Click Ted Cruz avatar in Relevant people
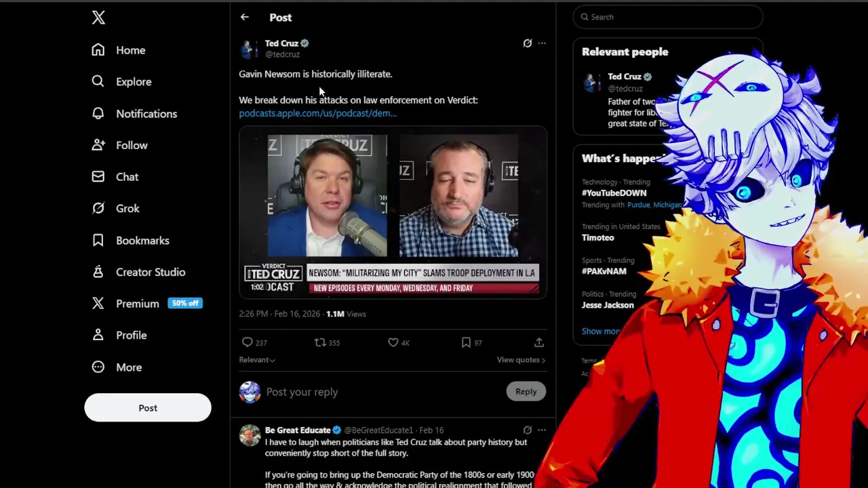The width and height of the screenshot is (868, 488). coord(592,82)
